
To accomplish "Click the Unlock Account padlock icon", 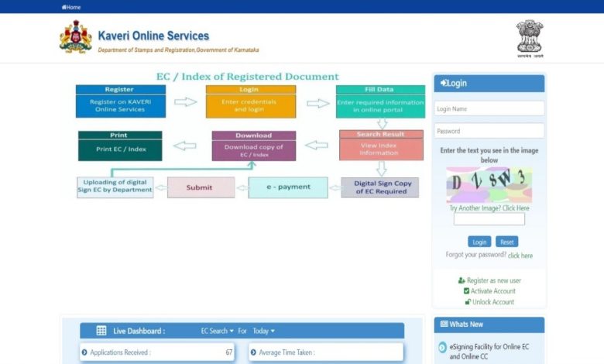I will click(467, 302).
